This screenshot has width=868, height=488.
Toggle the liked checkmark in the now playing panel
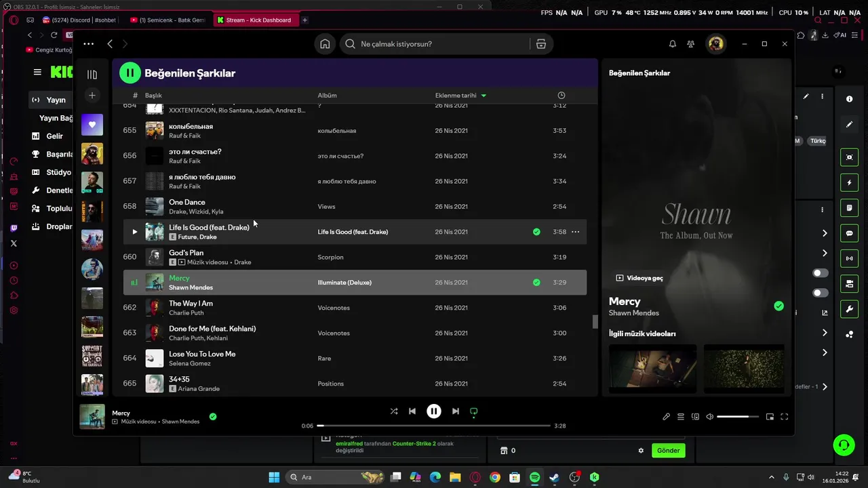click(x=778, y=306)
